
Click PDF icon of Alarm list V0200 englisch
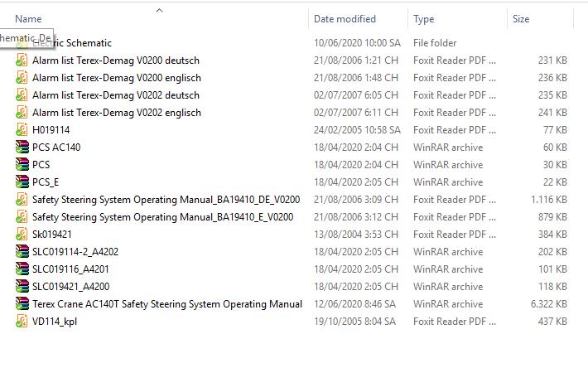tap(22, 78)
